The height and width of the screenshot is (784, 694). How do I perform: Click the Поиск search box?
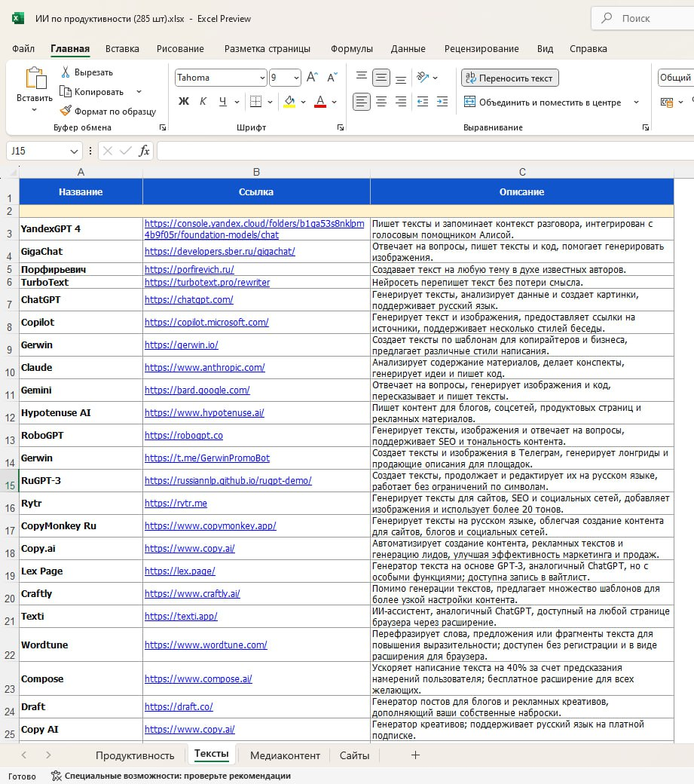[643, 19]
